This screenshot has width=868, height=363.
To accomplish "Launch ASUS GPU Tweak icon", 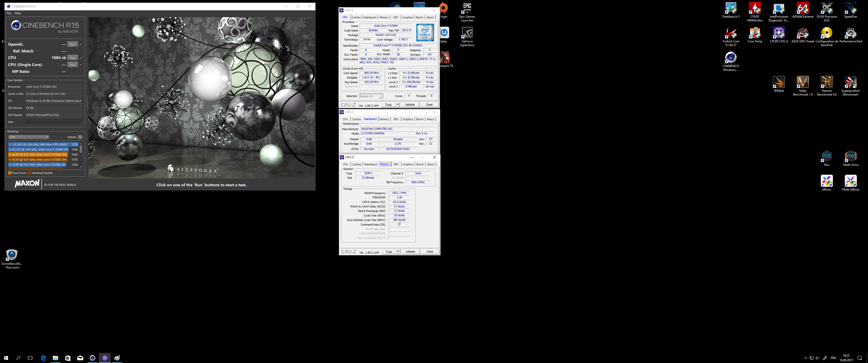I will point(803,35).
